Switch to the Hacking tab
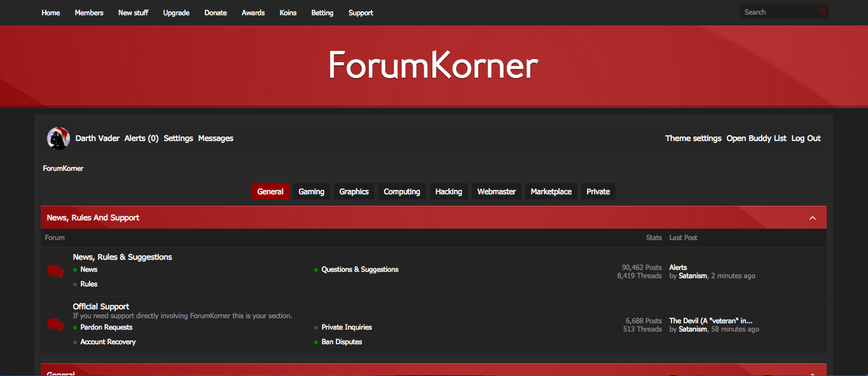Viewport: 868px width, 376px height. click(x=449, y=192)
